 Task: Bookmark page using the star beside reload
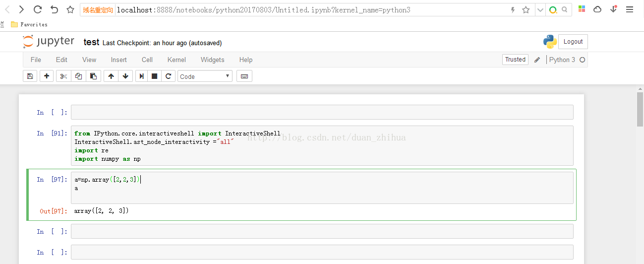coord(70,9)
